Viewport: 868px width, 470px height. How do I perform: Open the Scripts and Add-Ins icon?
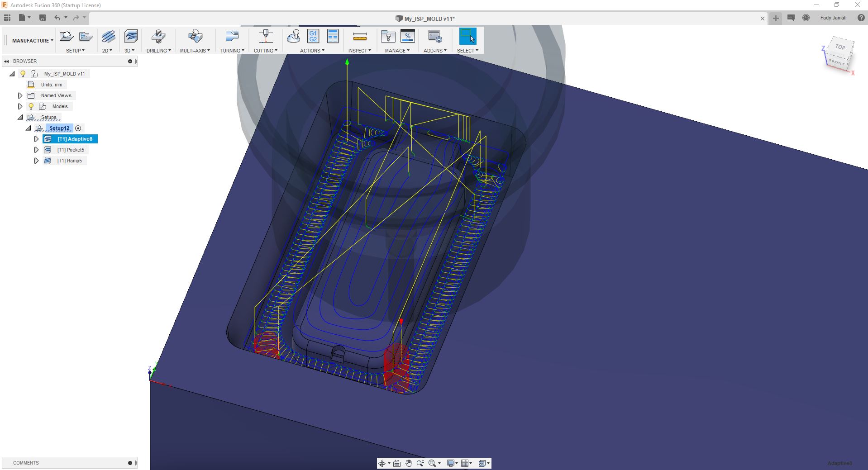435,37
